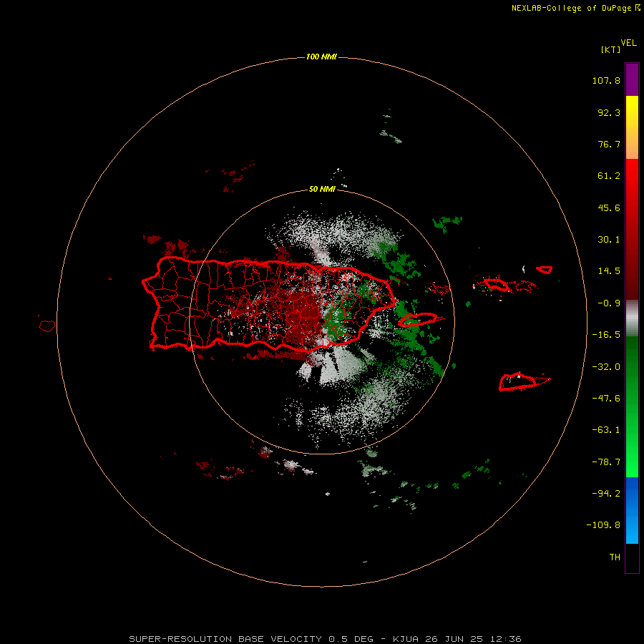
Task: Click the VEL legend title
Action: [628, 43]
